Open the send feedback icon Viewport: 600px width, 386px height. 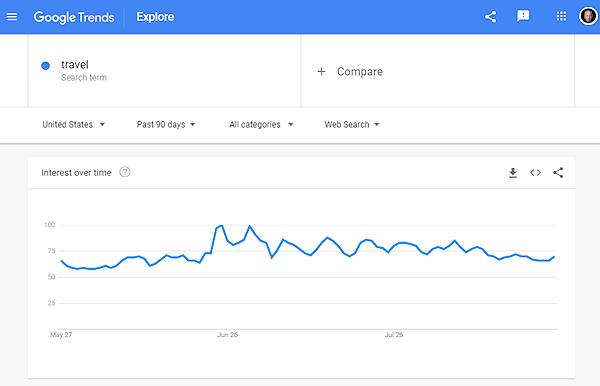(523, 16)
